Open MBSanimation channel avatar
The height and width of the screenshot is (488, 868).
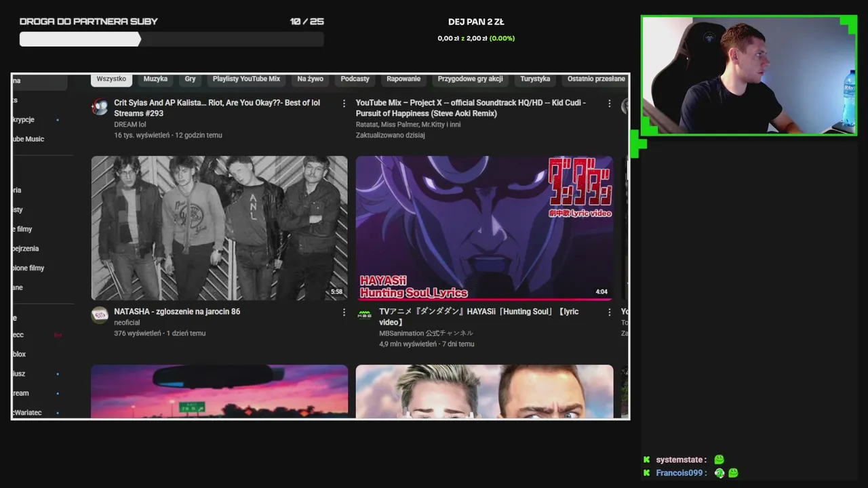tap(365, 314)
